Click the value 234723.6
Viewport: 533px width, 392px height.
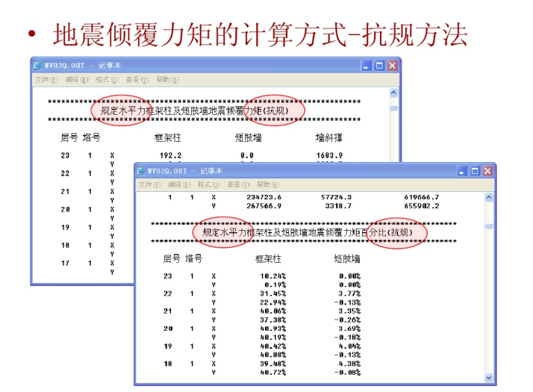tap(264, 197)
